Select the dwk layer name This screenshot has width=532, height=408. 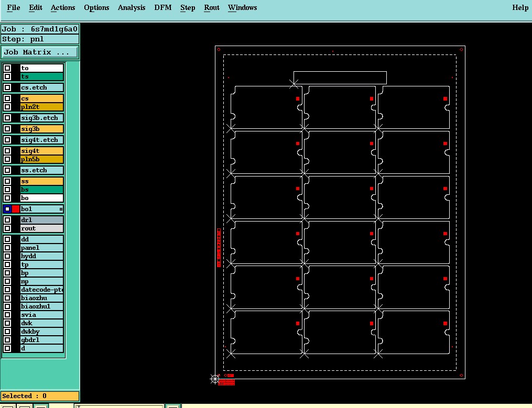[42, 323]
